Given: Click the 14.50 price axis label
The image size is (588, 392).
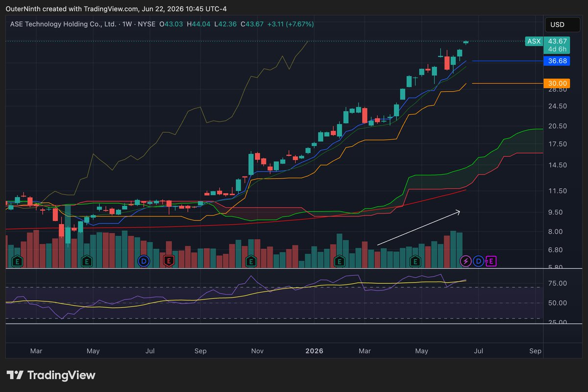Looking at the screenshot, I should pyautogui.click(x=558, y=165).
